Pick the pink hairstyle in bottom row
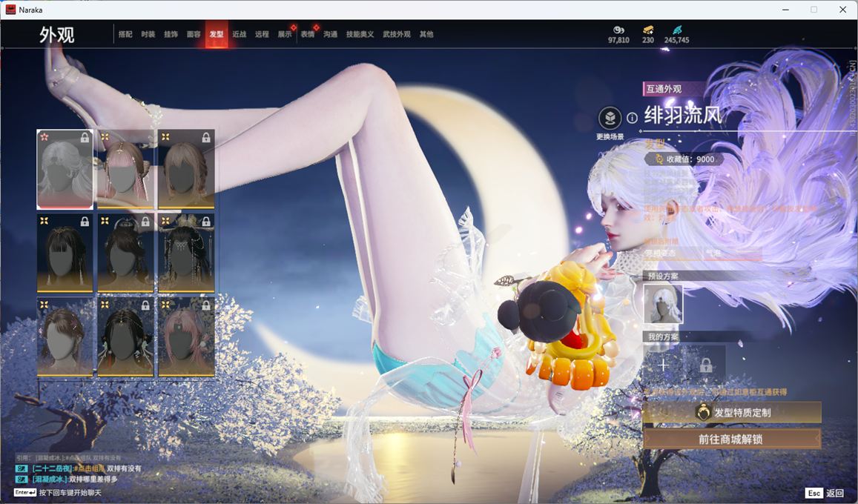Screen dimensions: 858x504 tap(186, 337)
